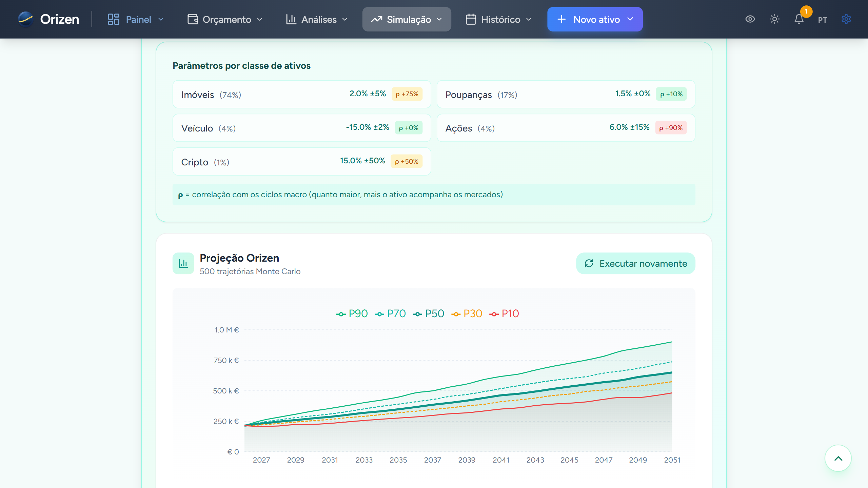The height and width of the screenshot is (488, 868).
Task: Toggle value visibility eye icon
Action: click(x=750, y=19)
